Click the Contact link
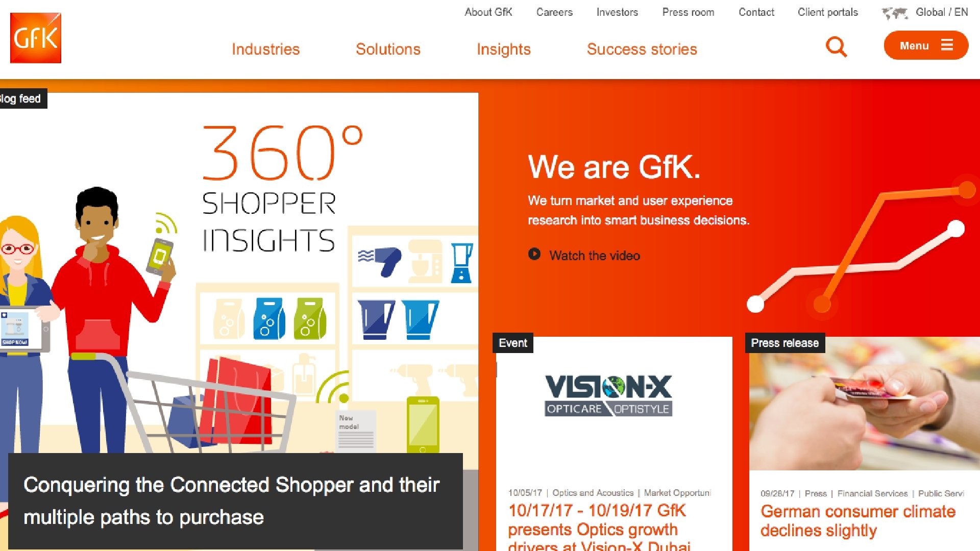Screen dimensions: 980x551 click(x=756, y=12)
